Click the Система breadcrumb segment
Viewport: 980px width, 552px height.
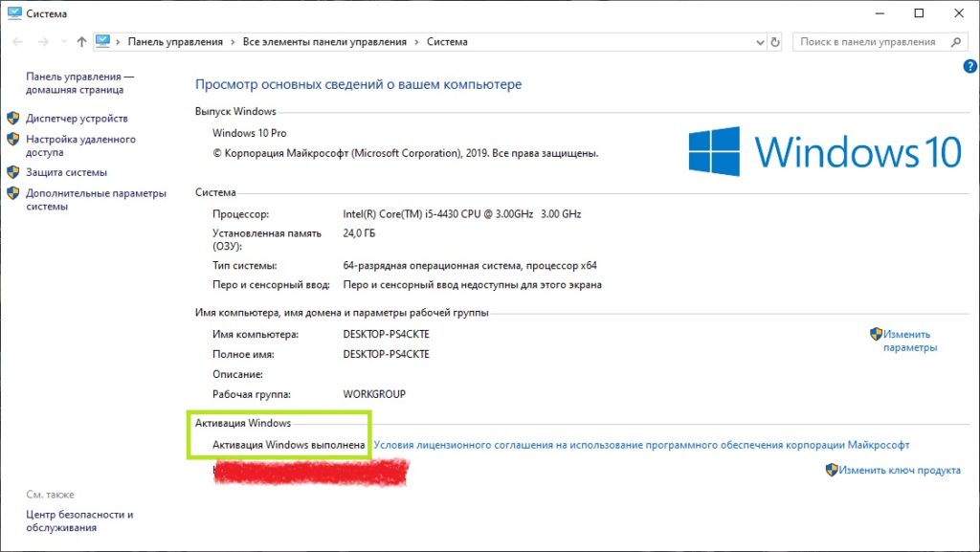[447, 42]
